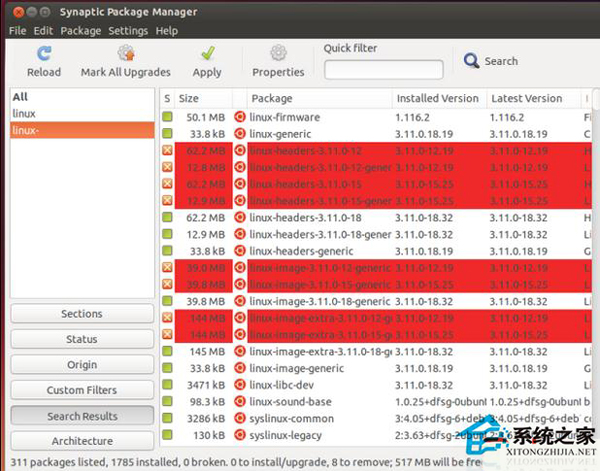The height and width of the screenshot is (471, 600).
Task: Click removal mark box for linux-headers-3.11.0-15
Action: pyautogui.click(x=167, y=184)
